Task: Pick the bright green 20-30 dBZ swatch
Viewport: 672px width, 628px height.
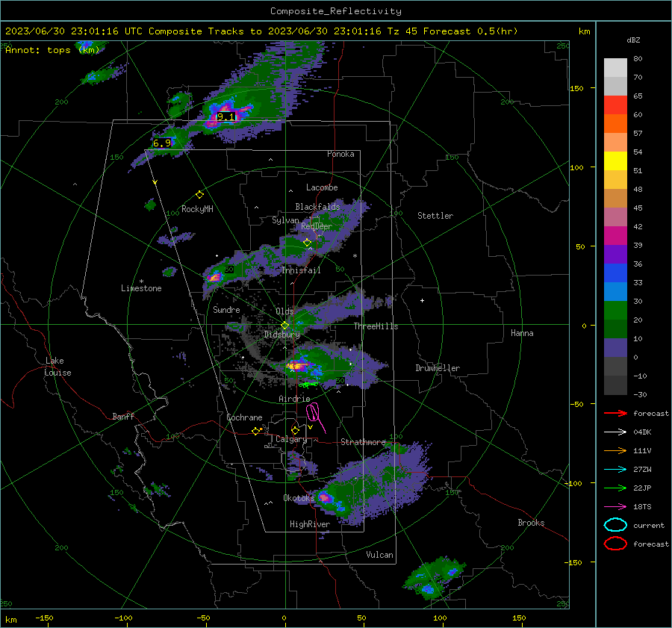Action: coord(615,311)
